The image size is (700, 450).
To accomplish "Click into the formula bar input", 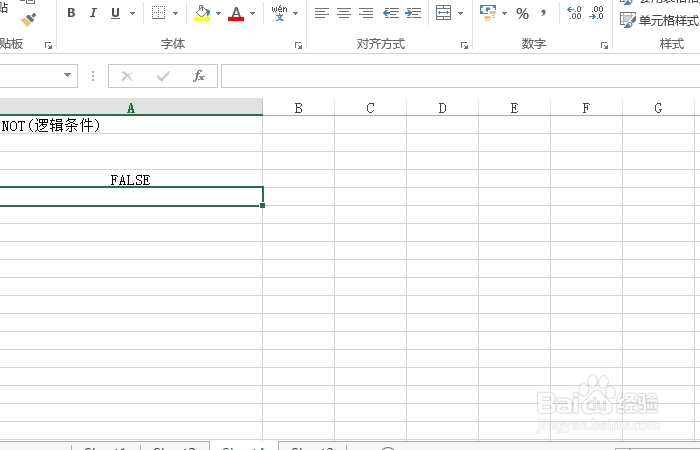I will pyautogui.click(x=460, y=76).
